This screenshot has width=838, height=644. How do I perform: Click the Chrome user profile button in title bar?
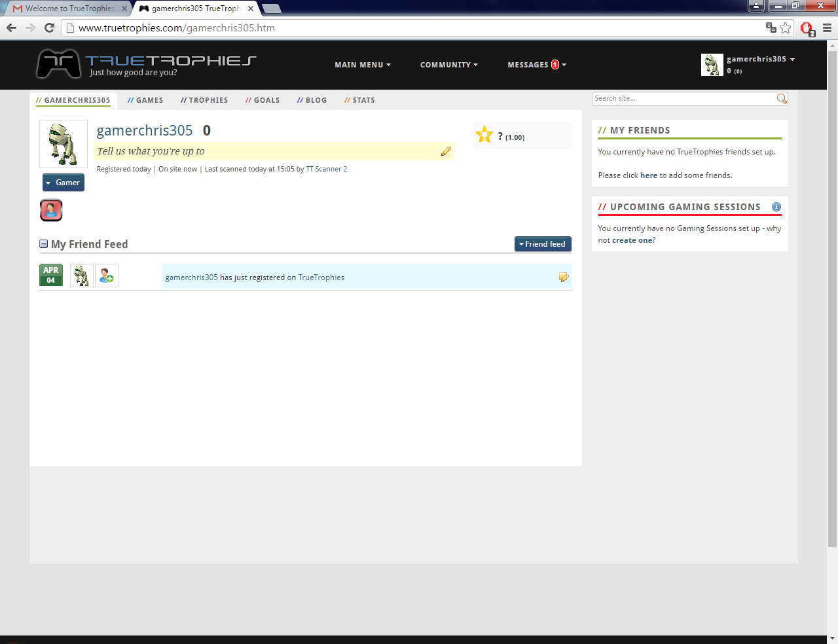(756, 6)
